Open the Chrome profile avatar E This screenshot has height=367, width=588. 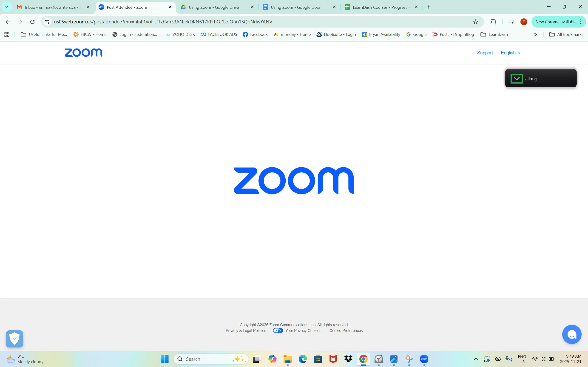click(524, 22)
